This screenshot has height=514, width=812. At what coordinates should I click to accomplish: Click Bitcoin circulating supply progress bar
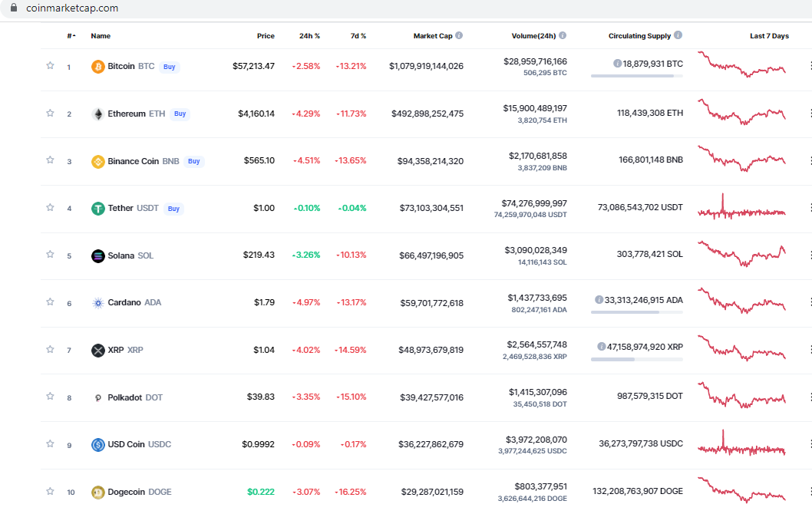pos(637,76)
